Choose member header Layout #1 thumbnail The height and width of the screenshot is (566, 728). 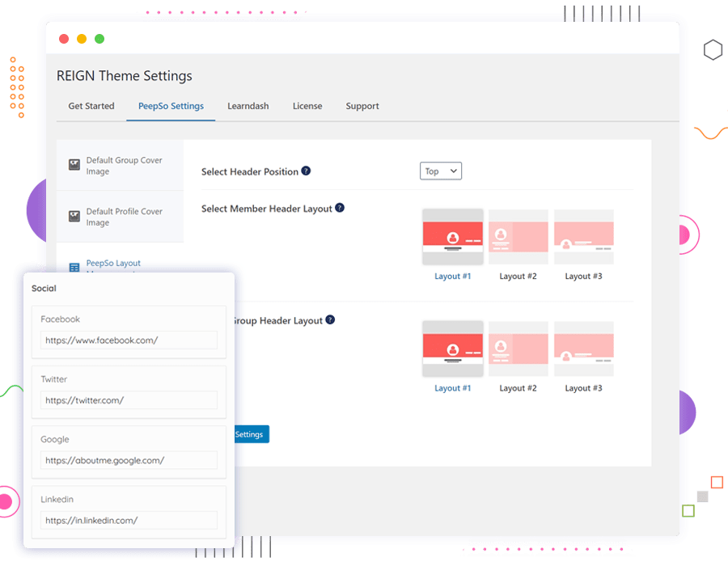click(x=453, y=237)
